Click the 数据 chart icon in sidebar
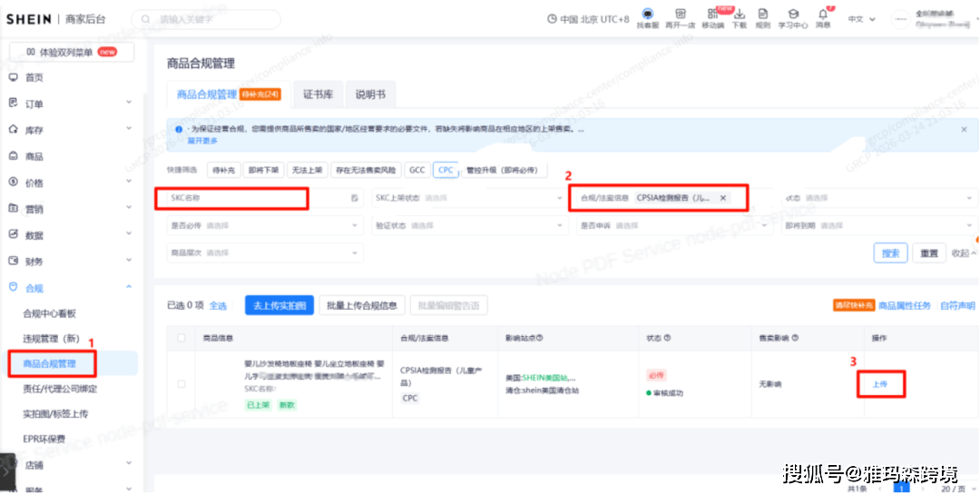980x495 pixels. pos(13,234)
